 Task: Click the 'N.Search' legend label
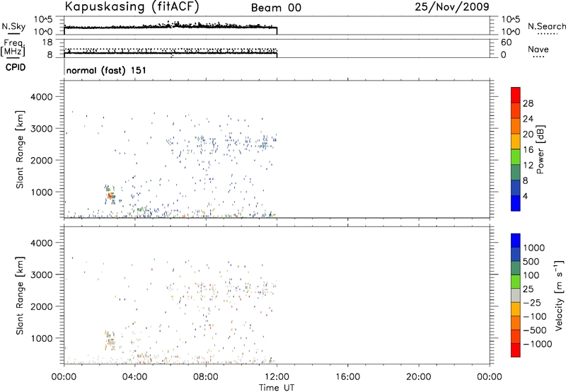[546, 26]
